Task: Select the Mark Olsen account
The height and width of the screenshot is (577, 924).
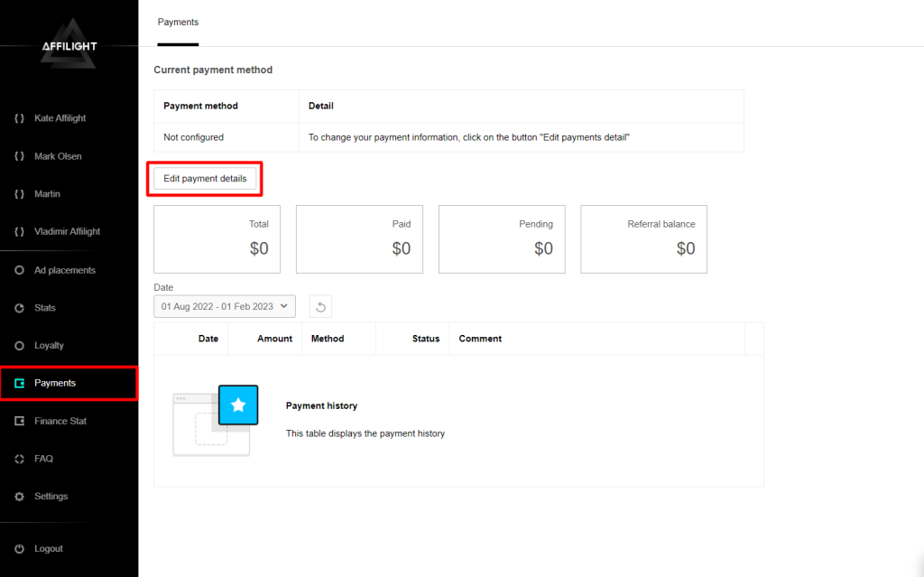Action: 58,156
